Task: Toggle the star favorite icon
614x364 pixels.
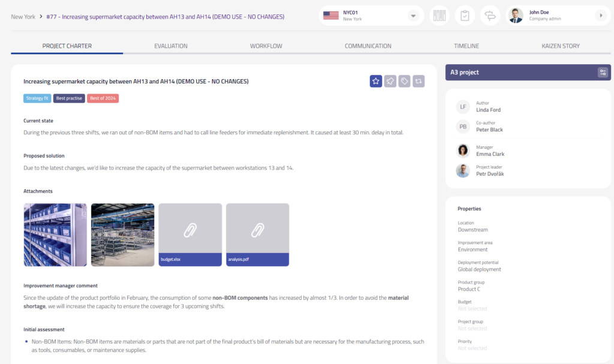Action: pyautogui.click(x=376, y=81)
